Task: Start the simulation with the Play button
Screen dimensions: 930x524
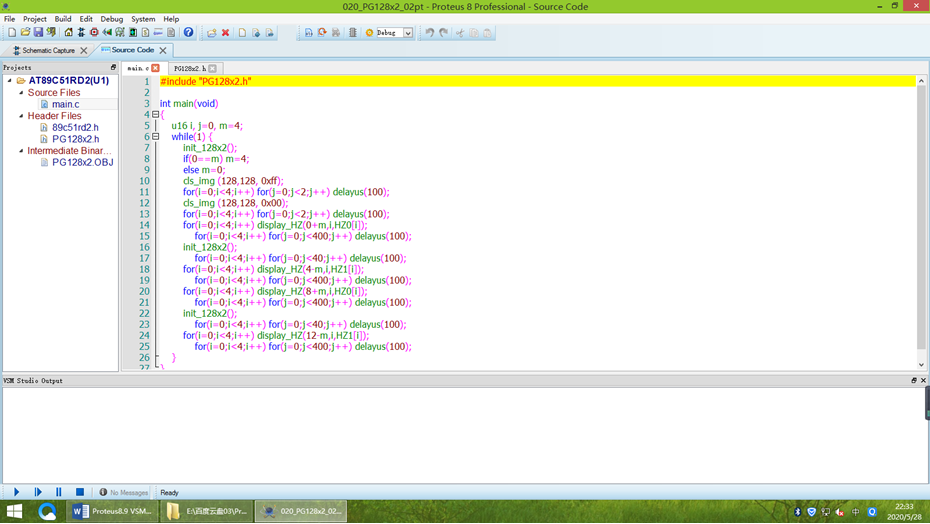Action: pyautogui.click(x=17, y=492)
